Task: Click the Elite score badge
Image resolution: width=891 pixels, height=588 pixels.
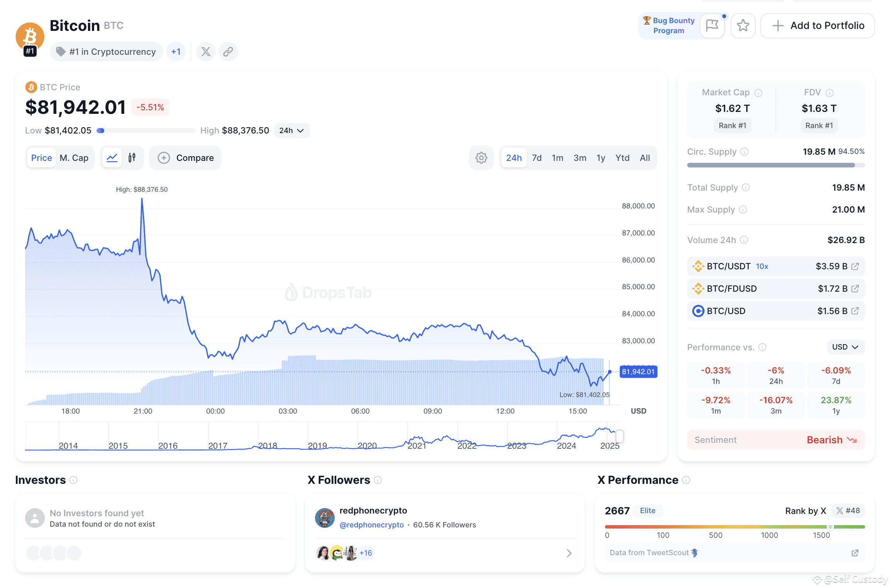Action: click(x=647, y=511)
